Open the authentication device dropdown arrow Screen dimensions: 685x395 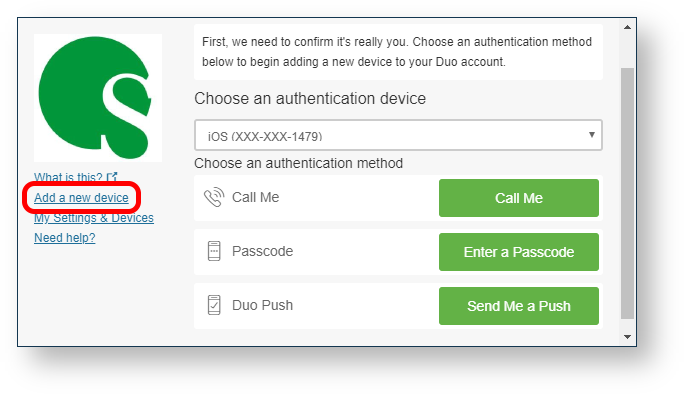(x=592, y=135)
